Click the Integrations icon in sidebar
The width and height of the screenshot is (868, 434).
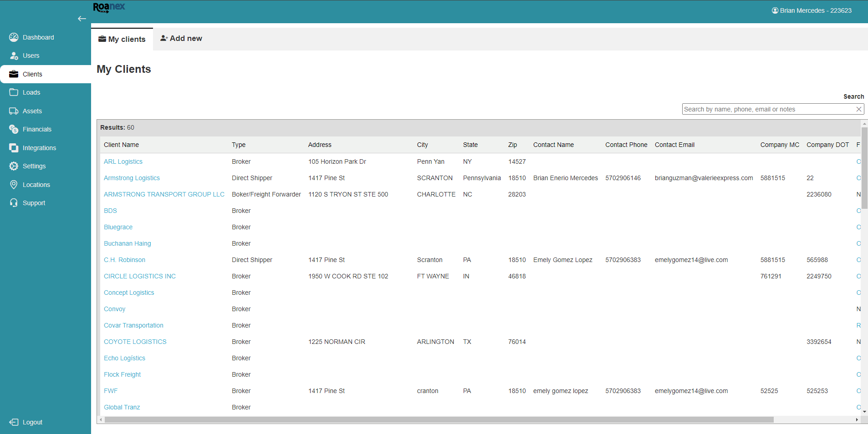[x=14, y=148]
